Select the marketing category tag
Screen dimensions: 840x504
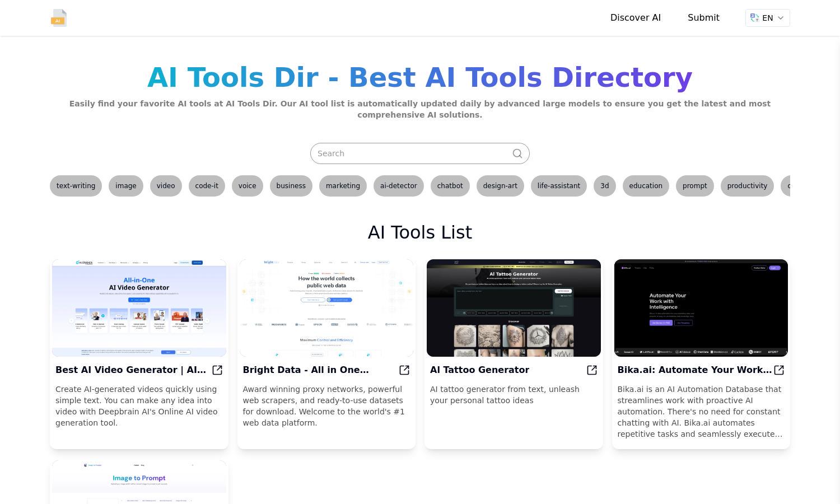[343, 186]
